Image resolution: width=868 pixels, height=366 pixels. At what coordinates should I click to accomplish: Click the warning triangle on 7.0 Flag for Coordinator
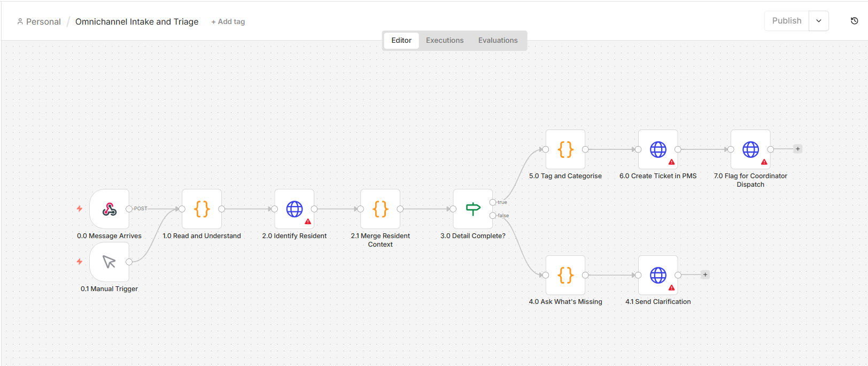(764, 162)
